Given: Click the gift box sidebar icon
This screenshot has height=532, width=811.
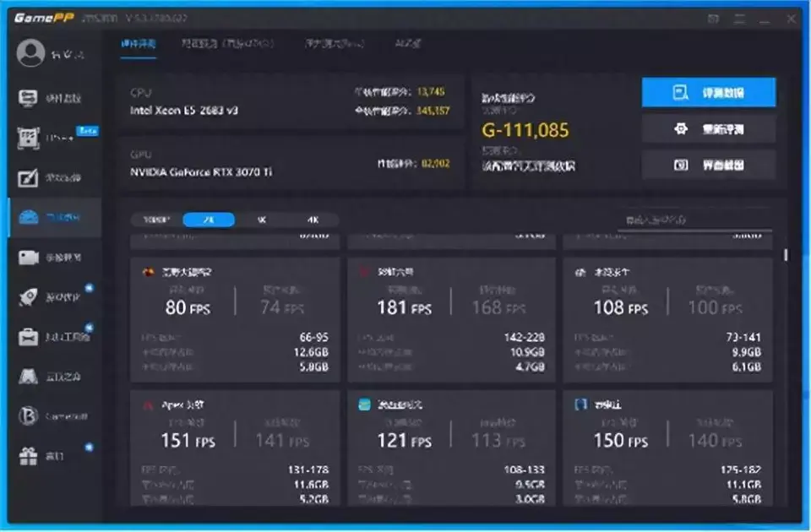Looking at the screenshot, I should (28, 455).
